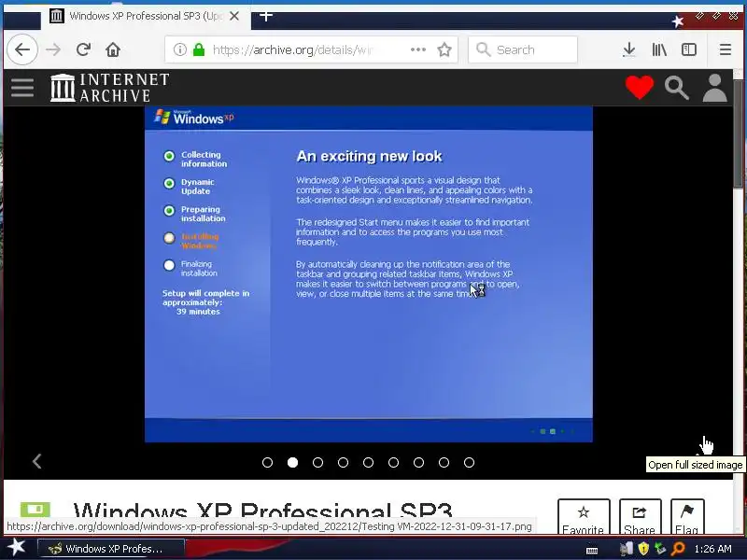Screen dimensions: 747x560
Task: Click the Windows XP setup screenshot image
Action: click(x=368, y=274)
